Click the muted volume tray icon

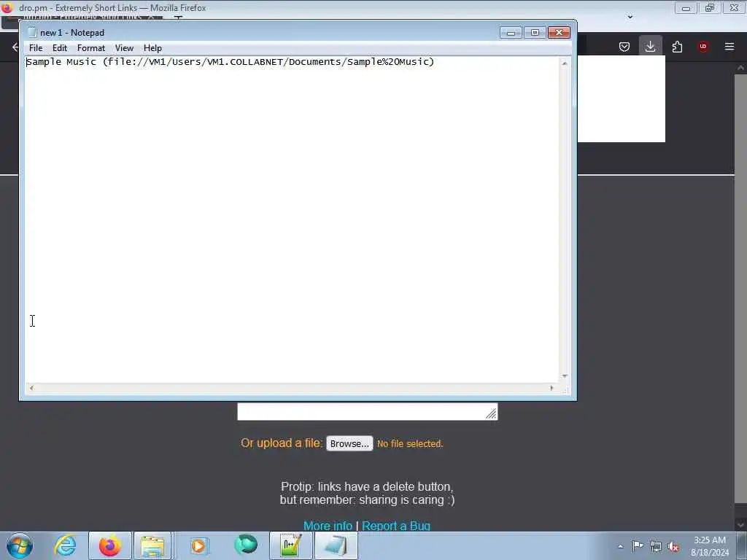point(673,547)
